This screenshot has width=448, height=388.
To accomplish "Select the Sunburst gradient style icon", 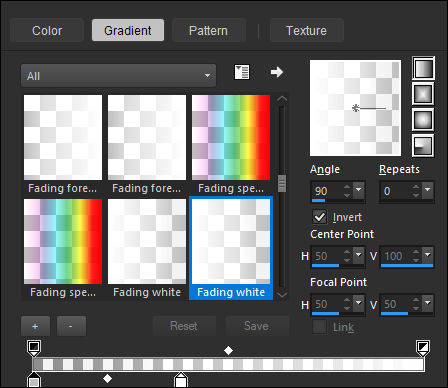I will [x=423, y=120].
